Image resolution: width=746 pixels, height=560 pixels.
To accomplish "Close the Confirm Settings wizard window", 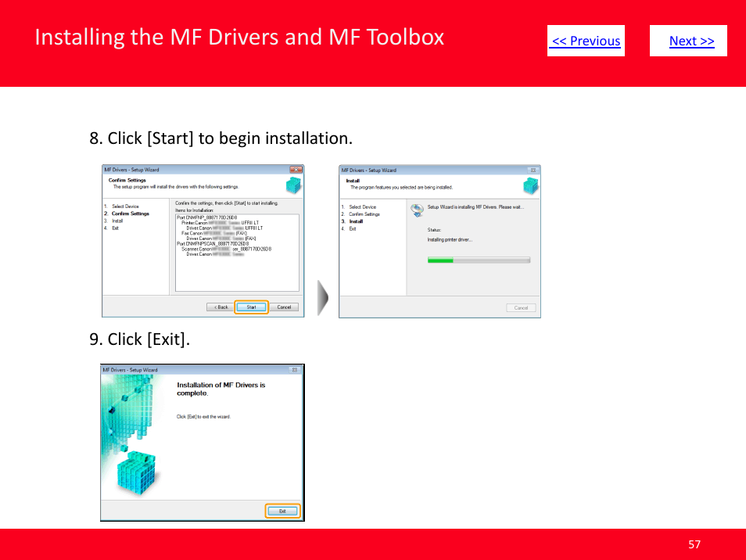I will click(x=296, y=170).
